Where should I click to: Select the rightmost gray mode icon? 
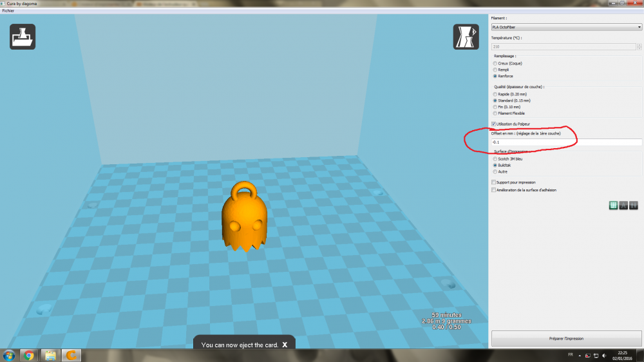[x=634, y=205]
